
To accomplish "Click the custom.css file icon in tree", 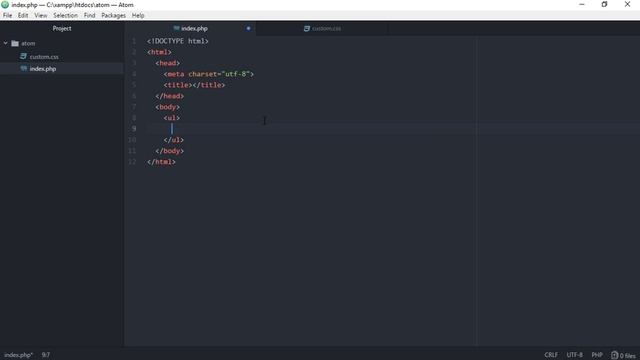I will click(24, 56).
